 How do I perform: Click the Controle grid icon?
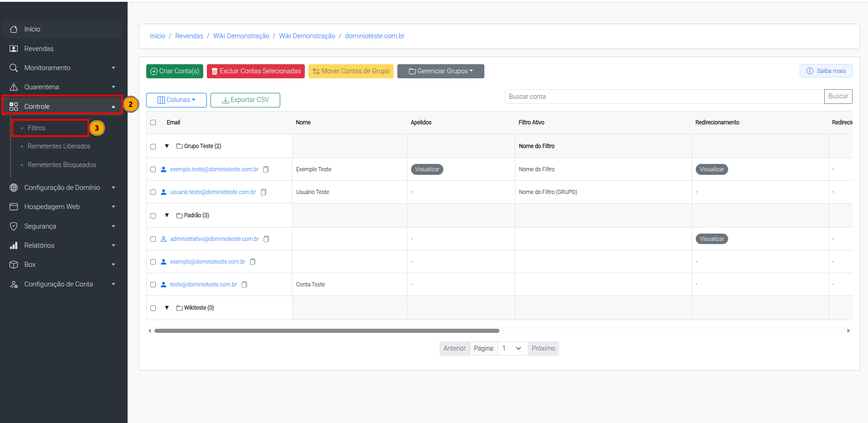coord(14,107)
